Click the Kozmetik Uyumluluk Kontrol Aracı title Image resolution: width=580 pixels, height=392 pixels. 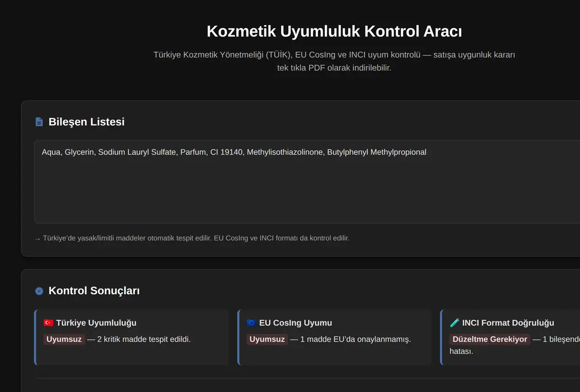pos(334,31)
